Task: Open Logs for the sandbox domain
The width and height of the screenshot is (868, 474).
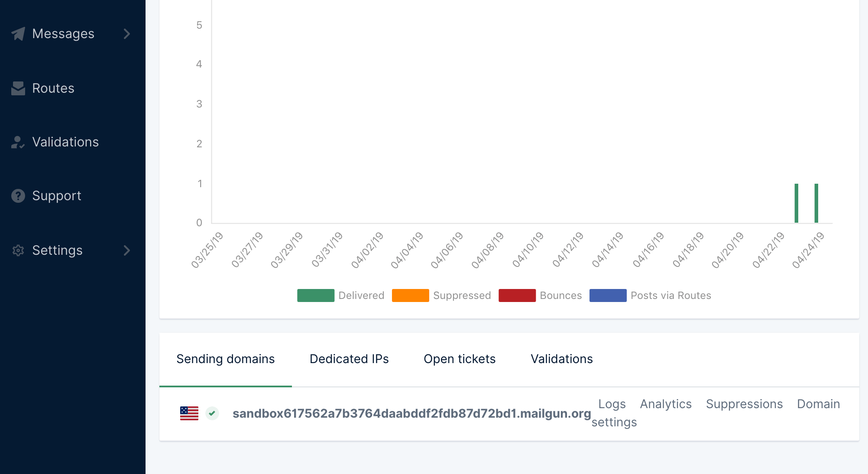Action: click(612, 404)
